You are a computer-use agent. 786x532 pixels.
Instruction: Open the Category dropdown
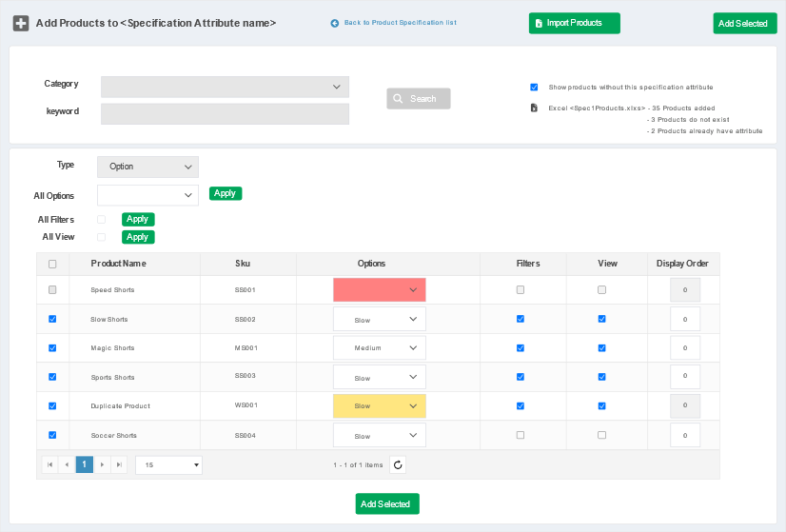click(x=225, y=87)
